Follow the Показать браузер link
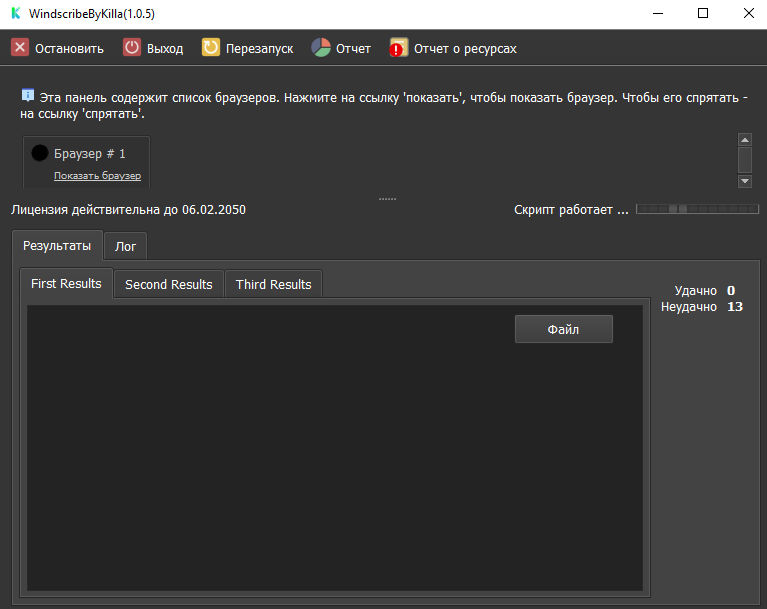 (x=97, y=176)
